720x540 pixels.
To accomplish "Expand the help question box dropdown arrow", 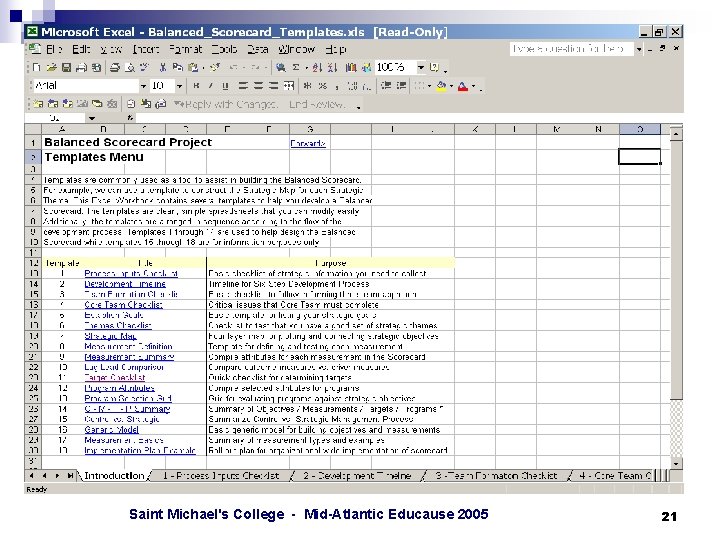I will pyautogui.click(x=638, y=49).
